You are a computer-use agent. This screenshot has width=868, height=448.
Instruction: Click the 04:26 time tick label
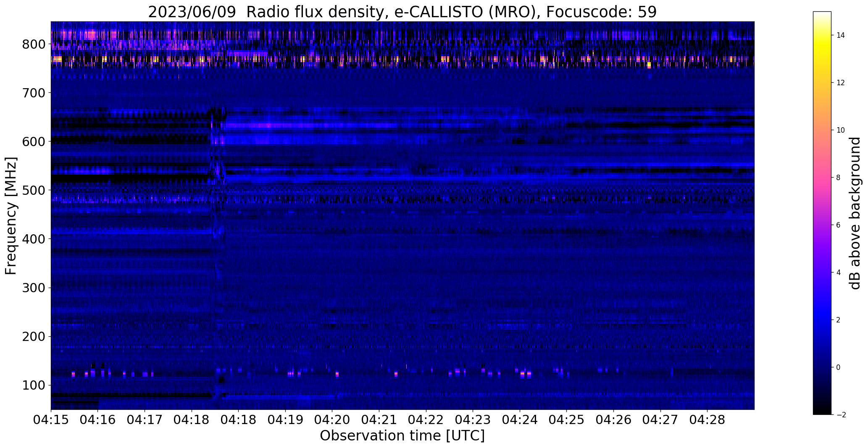(x=614, y=420)
